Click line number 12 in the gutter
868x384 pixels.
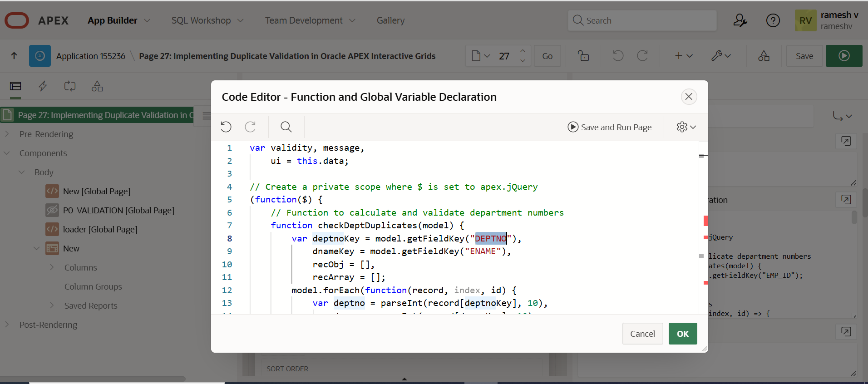(227, 290)
